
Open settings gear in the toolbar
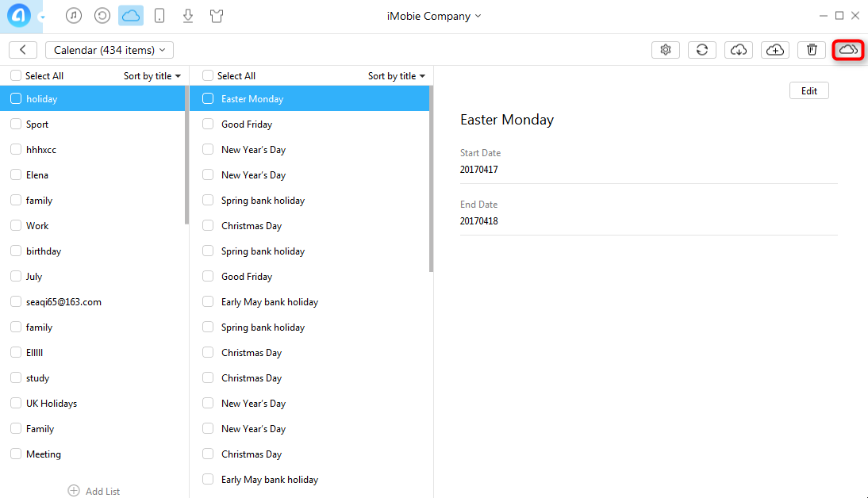[666, 50]
